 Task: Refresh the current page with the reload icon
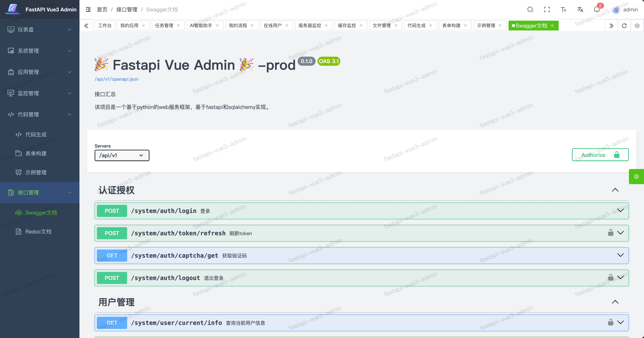coord(624,26)
